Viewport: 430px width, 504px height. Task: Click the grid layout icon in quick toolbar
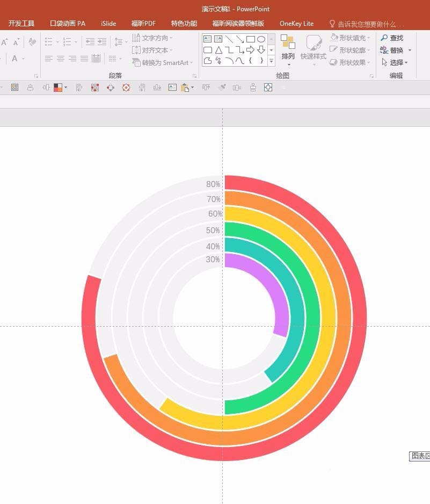coord(15,88)
